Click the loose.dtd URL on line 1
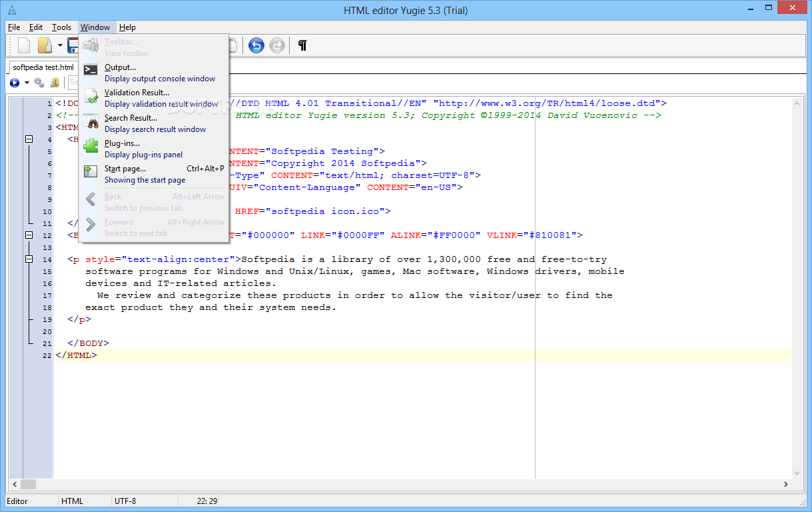The image size is (812, 512). click(x=547, y=103)
